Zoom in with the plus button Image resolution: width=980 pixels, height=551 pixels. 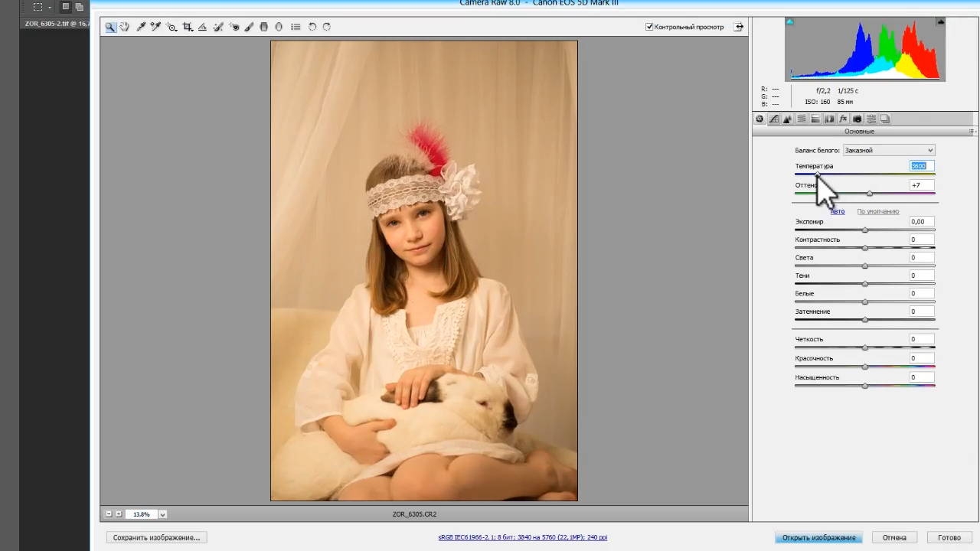pos(118,514)
